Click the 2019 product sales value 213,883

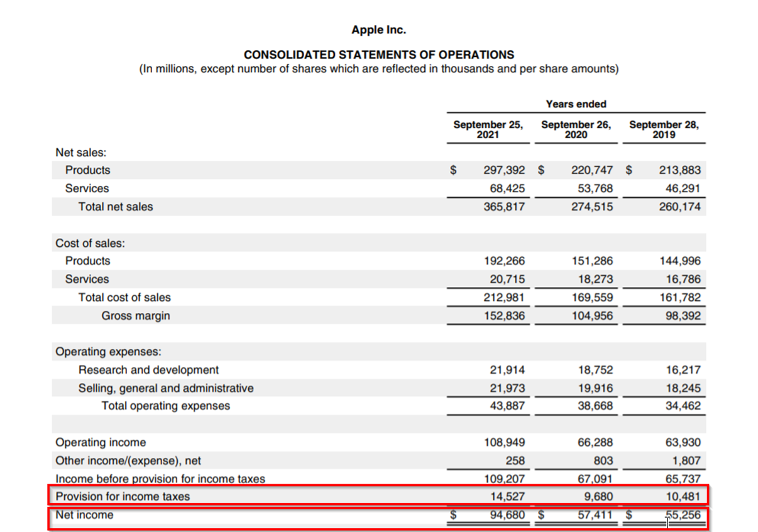679,170
